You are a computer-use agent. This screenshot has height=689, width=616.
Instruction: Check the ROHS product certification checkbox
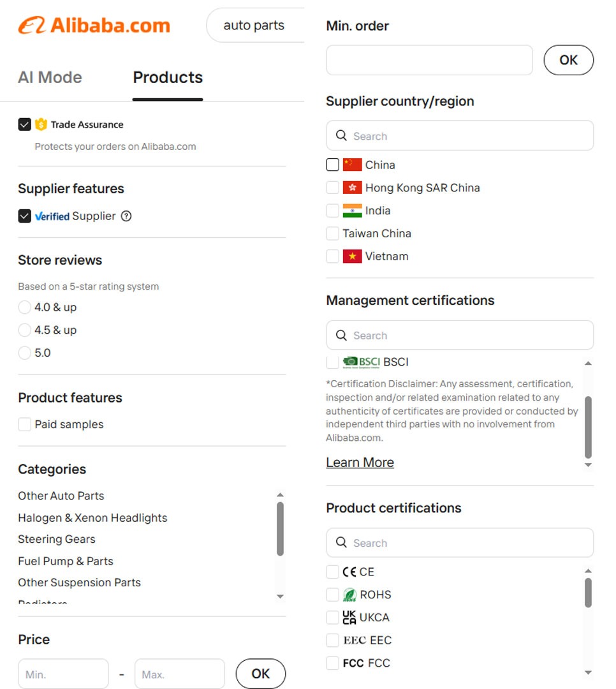333,595
